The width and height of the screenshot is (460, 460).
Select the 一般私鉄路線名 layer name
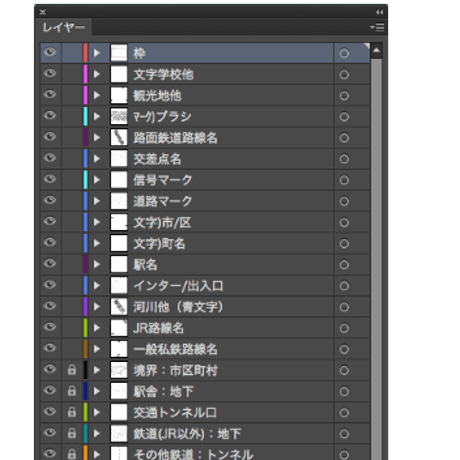[175, 349]
